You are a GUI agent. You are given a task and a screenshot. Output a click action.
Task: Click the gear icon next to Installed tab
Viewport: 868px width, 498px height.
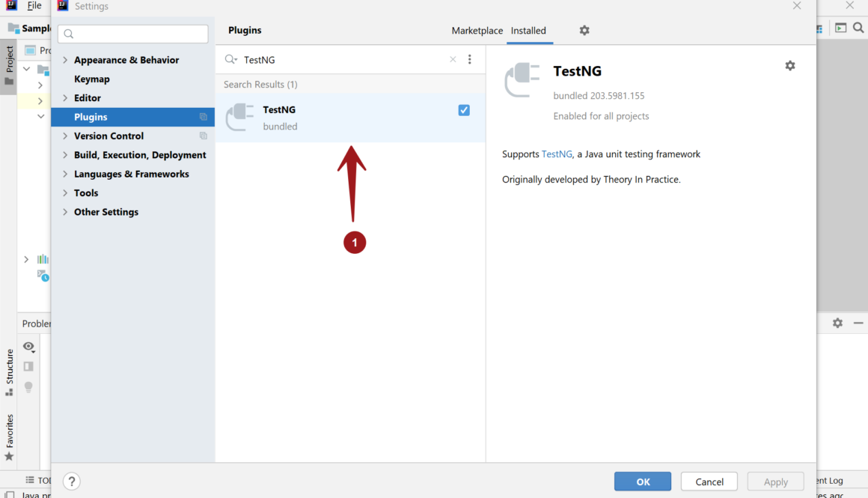click(584, 31)
